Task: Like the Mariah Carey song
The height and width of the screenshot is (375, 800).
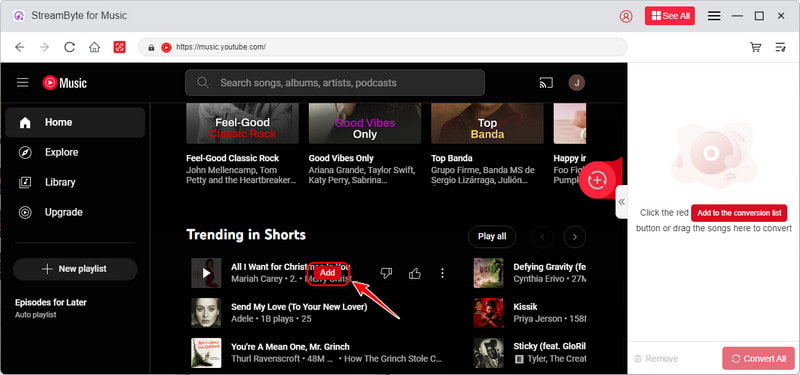Action: coord(415,273)
